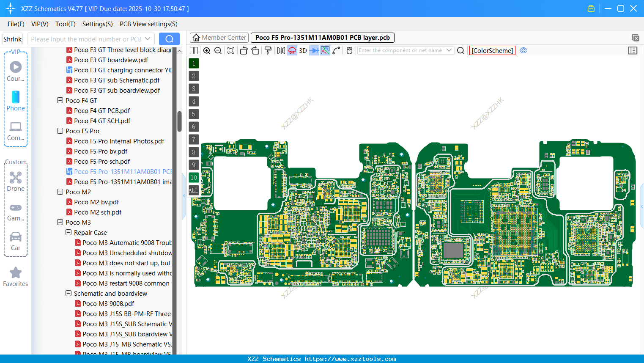The height and width of the screenshot is (363, 644).
Task: Switch to the Poco F5 Pro PCB layer tab
Action: pos(321,37)
